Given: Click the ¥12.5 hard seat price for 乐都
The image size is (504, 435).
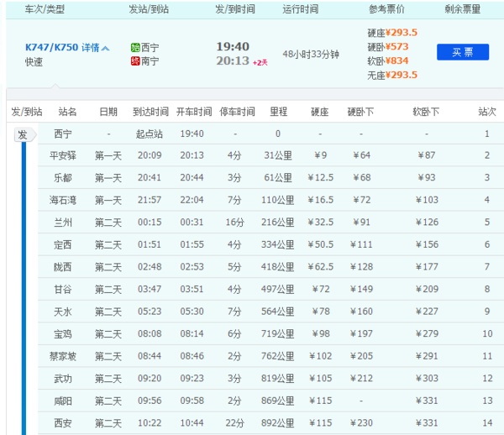Looking at the screenshot, I should point(321,178).
